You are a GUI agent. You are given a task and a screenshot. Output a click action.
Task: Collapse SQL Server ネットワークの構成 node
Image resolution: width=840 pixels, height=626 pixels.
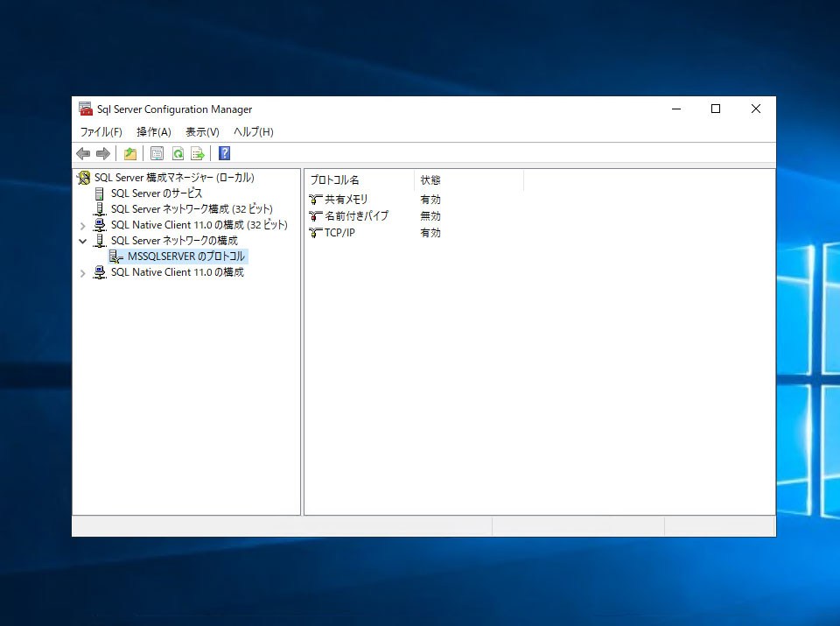coord(83,241)
